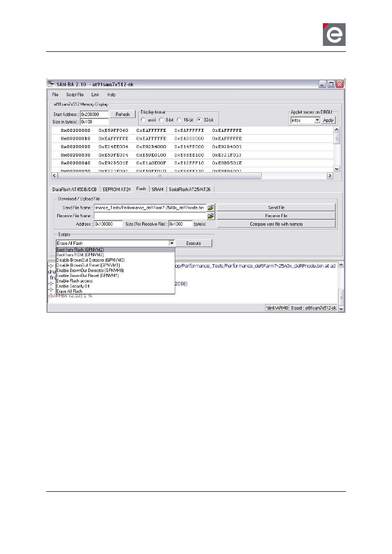Select memory address 0x00200040 row label
The image size is (392, 554).
[75, 163]
